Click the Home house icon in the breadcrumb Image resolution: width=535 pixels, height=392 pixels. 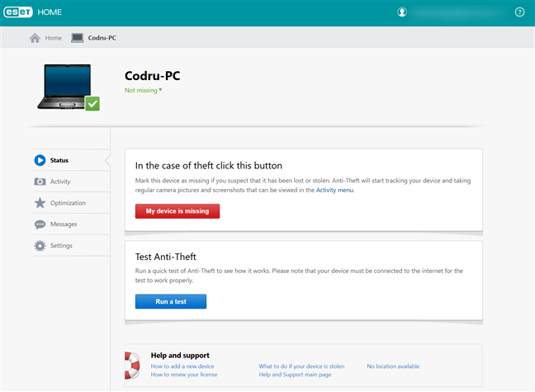pos(35,38)
